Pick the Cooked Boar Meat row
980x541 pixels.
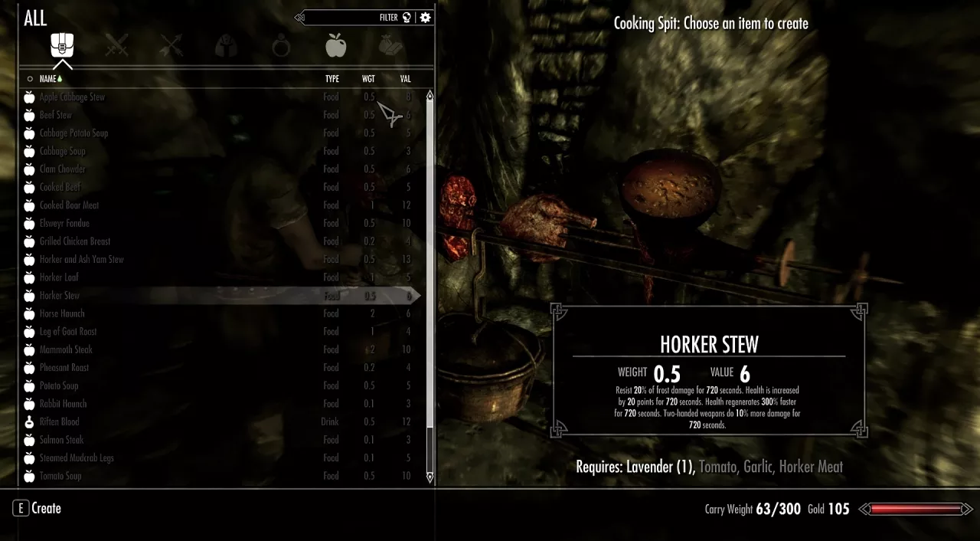click(221, 205)
